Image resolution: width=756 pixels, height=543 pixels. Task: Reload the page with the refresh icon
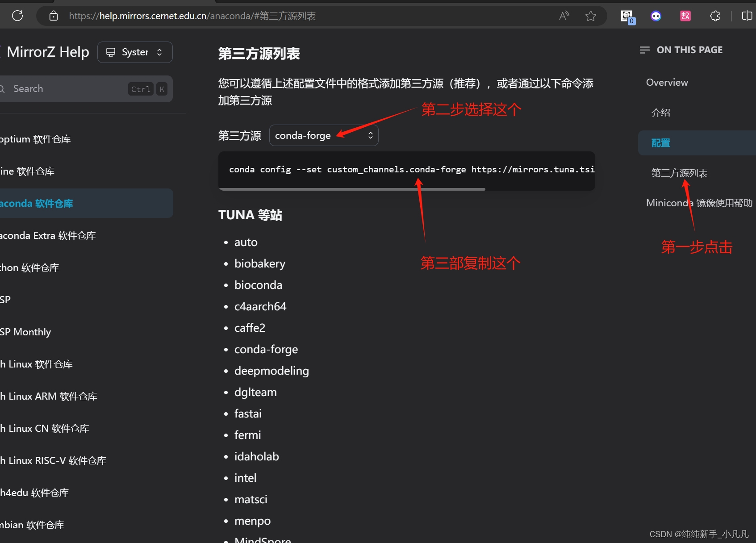17,16
